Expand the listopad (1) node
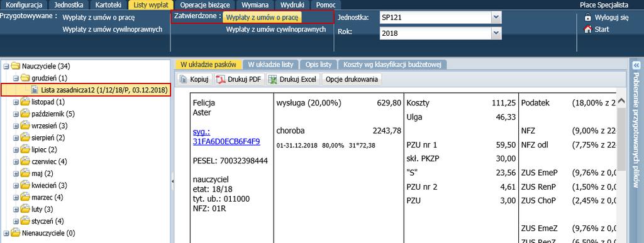644x243 pixels. 16,102
